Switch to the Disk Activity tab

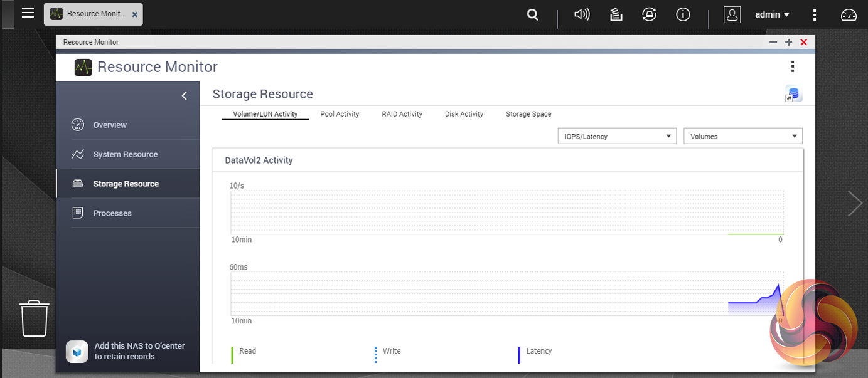(x=464, y=114)
